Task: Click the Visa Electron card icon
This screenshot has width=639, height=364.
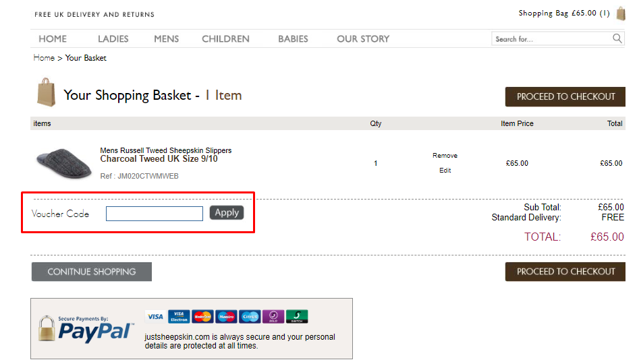Action: pos(179,316)
